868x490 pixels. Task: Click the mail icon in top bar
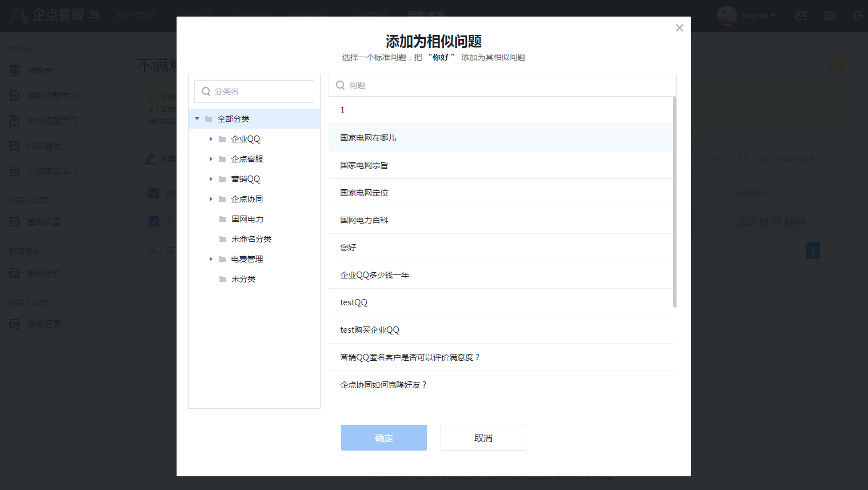[x=801, y=16]
